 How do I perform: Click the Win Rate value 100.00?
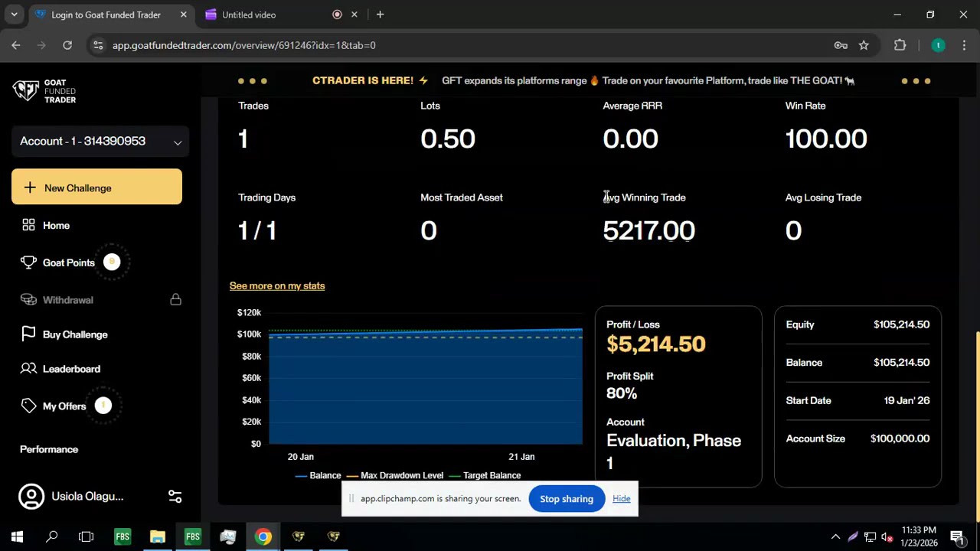point(826,139)
